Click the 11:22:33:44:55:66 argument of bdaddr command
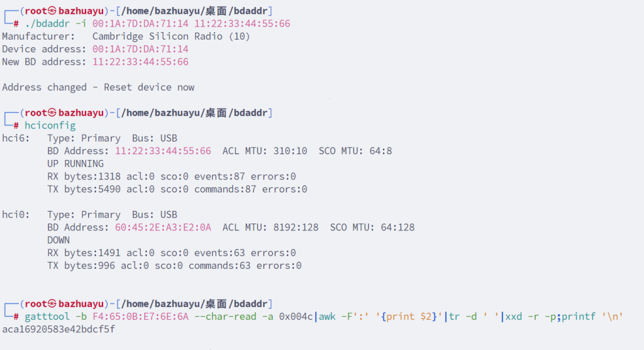Image resolution: width=644 pixels, height=350 pixels. tap(242, 24)
